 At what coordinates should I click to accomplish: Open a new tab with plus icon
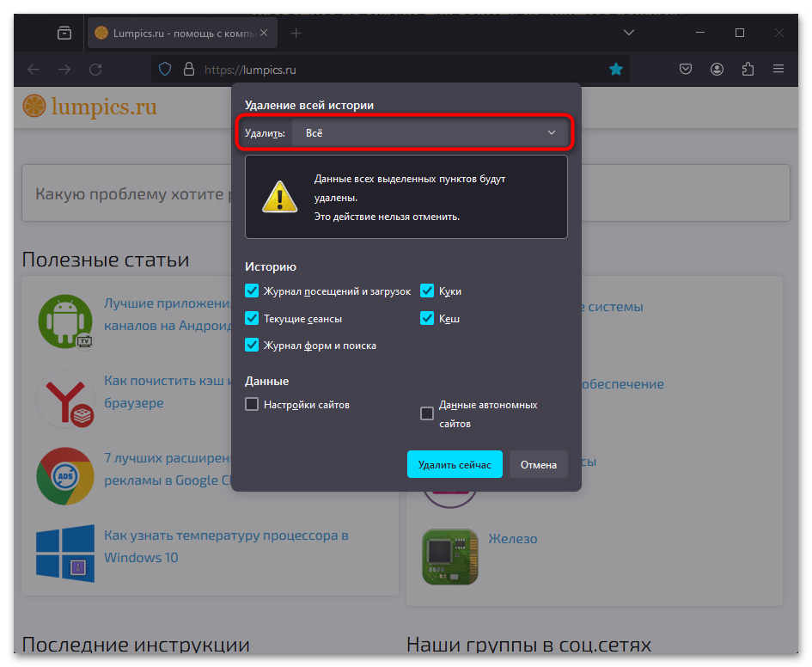pos(296,34)
